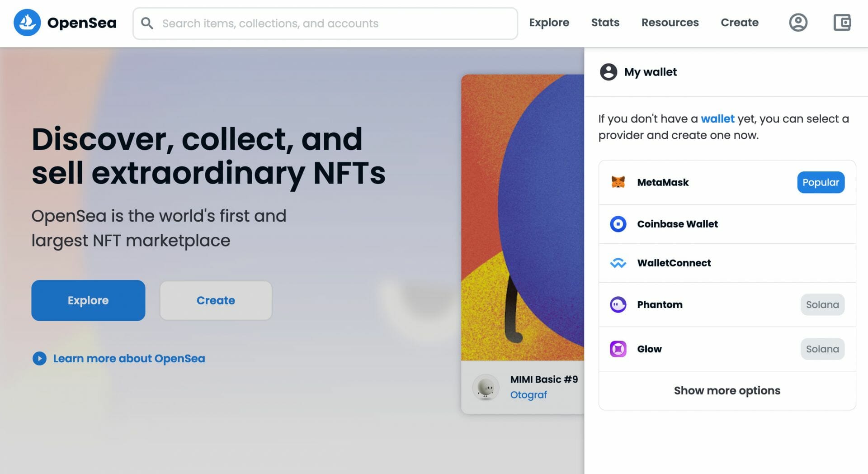The image size is (868, 474).
Task: Click the Coinbase Wallet logo icon
Action: click(618, 224)
